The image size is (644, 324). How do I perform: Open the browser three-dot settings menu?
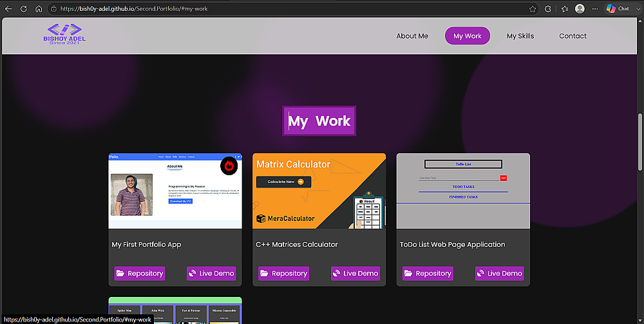point(595,8)
